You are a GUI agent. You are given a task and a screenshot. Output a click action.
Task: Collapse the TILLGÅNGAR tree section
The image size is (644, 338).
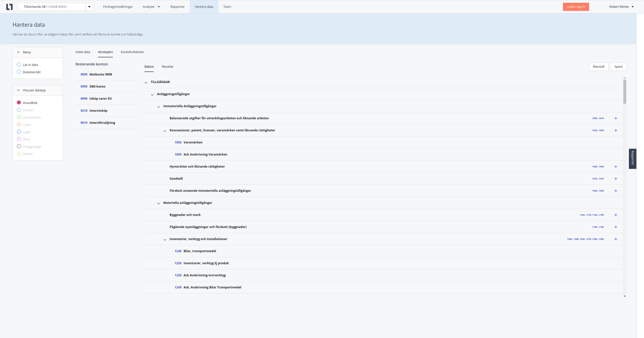coord(146,83)
